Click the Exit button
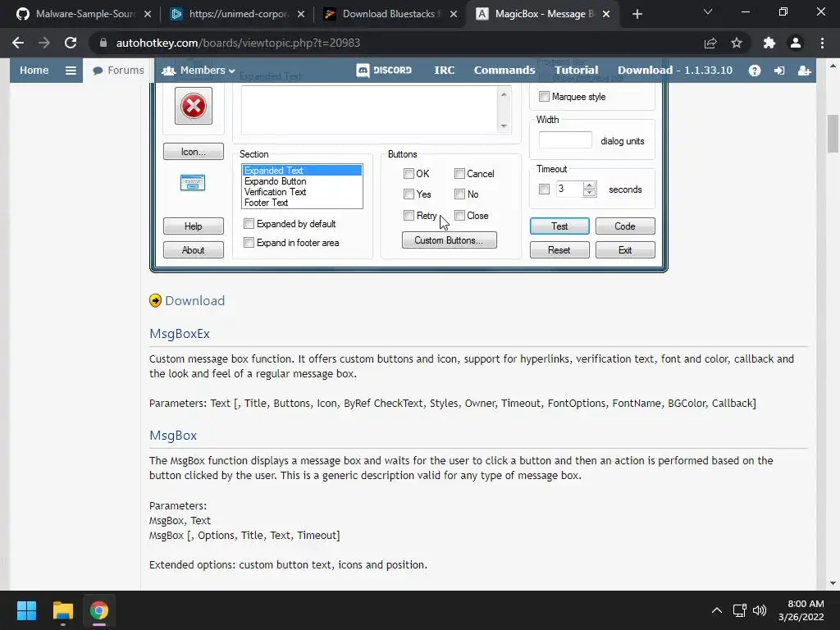840x630 pixels. coord(624,249)
